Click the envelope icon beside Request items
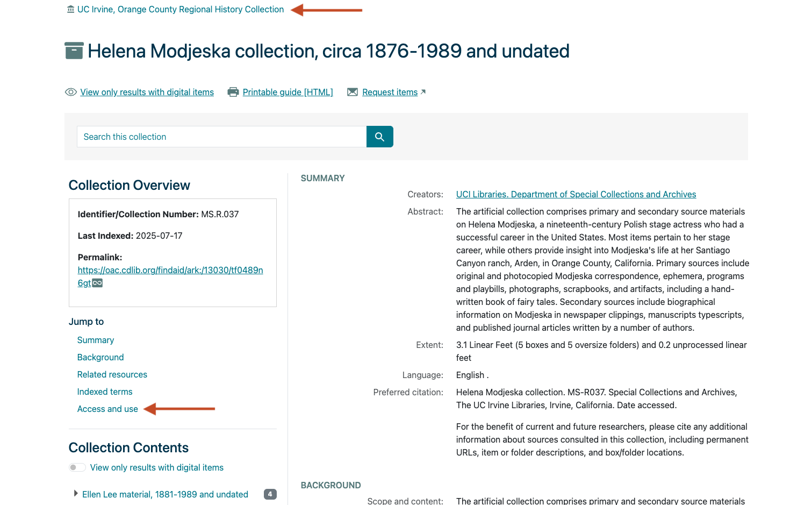This screenshot has width=812, height=505. tap(353, 92)
